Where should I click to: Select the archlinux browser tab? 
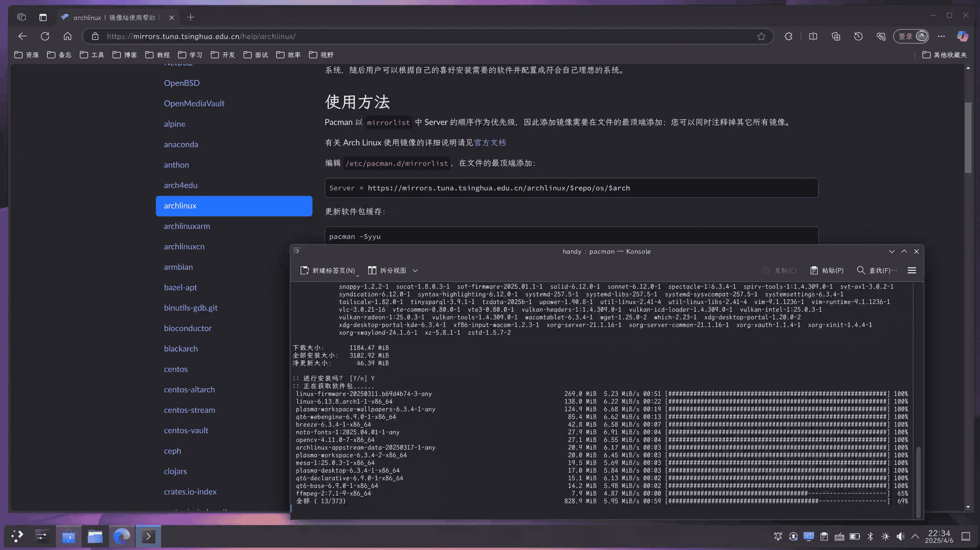[114, 17]
